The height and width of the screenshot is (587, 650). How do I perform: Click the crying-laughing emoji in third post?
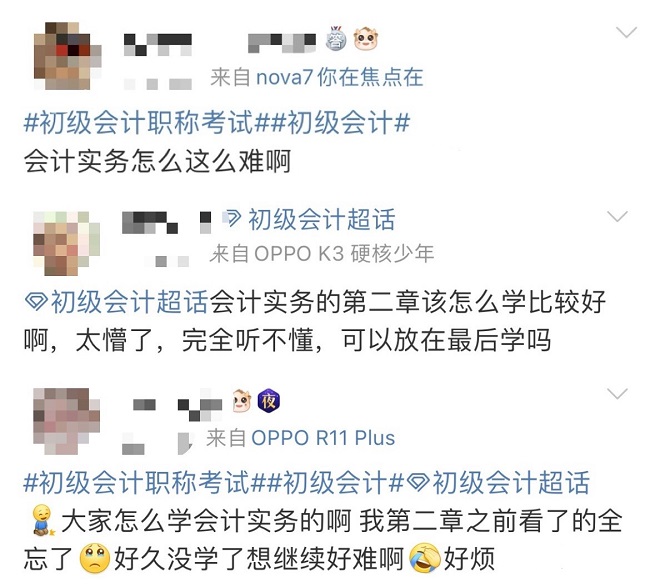425,558
